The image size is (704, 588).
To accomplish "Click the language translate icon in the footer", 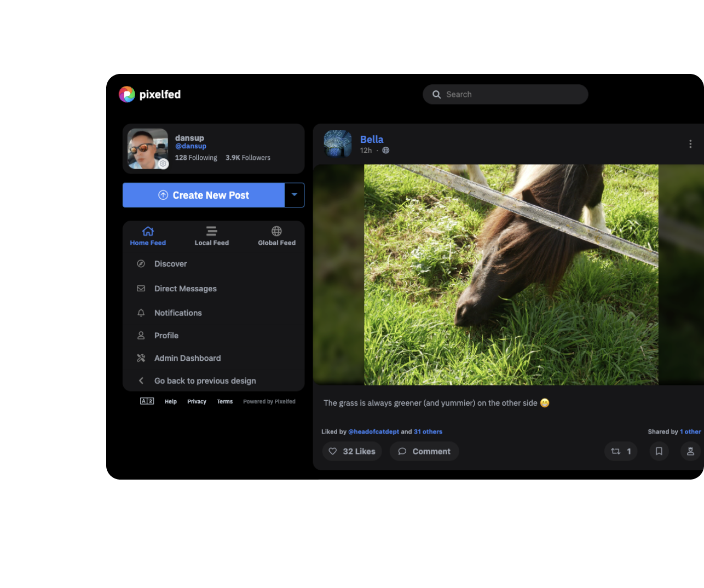I will tap(147, 401).
